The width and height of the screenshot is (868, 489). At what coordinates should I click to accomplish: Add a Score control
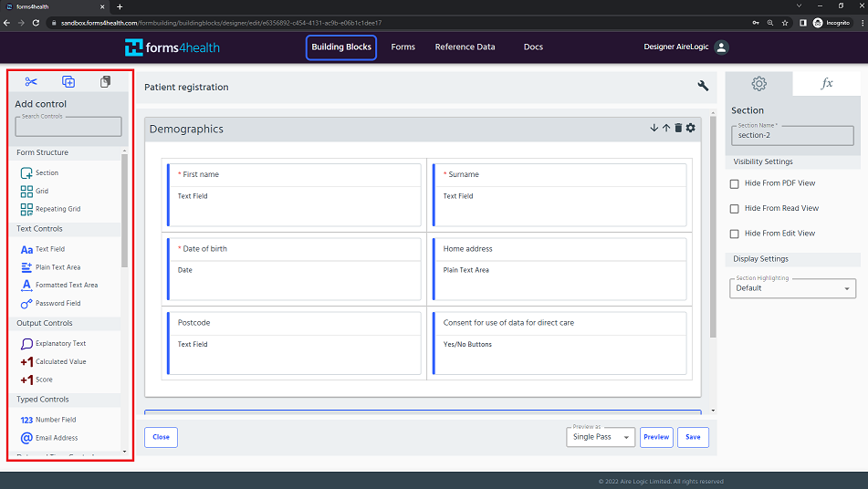click(x=37, y=380)
